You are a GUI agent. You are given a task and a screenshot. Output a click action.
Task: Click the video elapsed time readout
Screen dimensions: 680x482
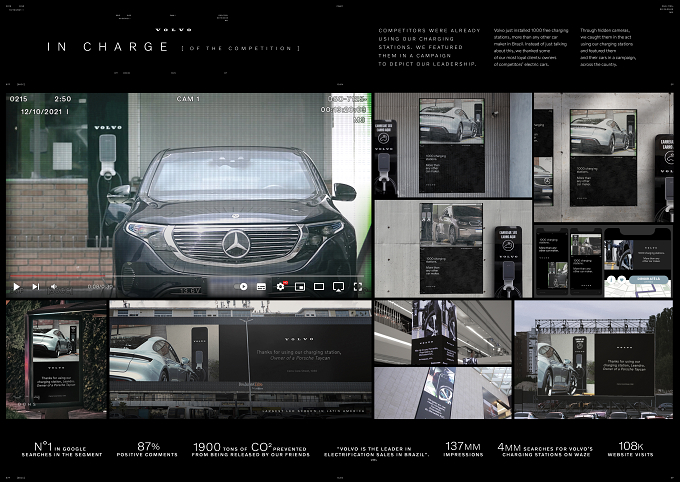click(100, 287)
